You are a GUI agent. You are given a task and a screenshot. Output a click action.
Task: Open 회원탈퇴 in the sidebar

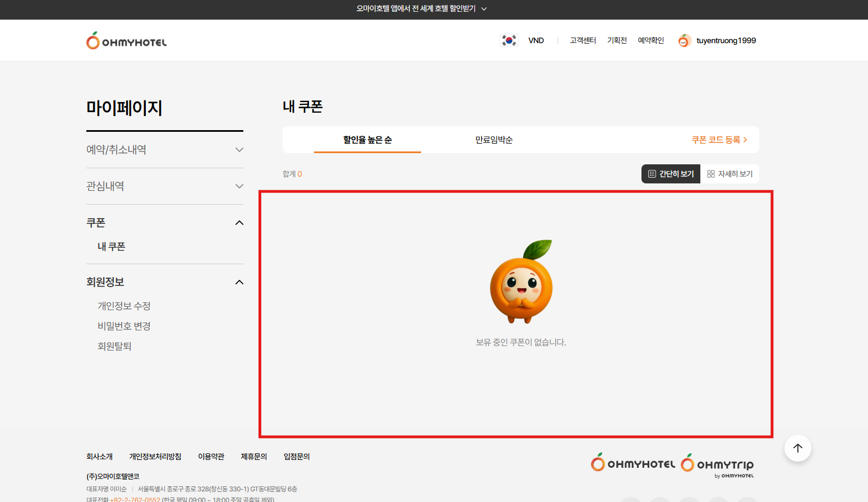pyautogui.click(x=114, y=347)
